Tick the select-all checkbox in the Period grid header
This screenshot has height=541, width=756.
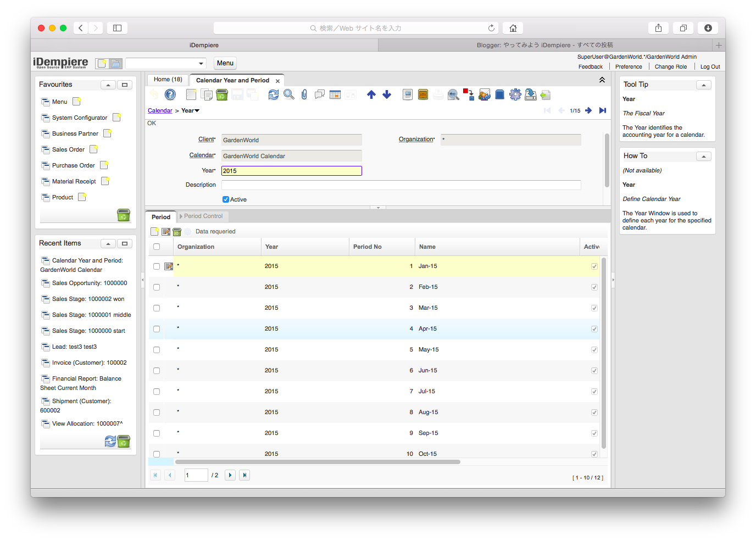[x=157, y=247]
